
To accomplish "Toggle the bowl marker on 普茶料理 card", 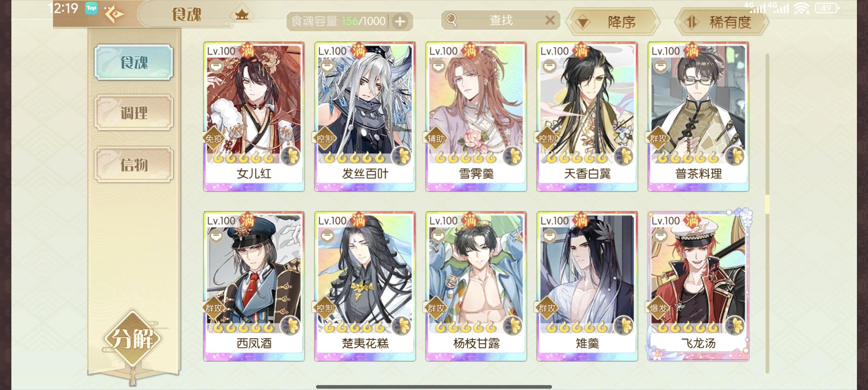I will (661, 66).
